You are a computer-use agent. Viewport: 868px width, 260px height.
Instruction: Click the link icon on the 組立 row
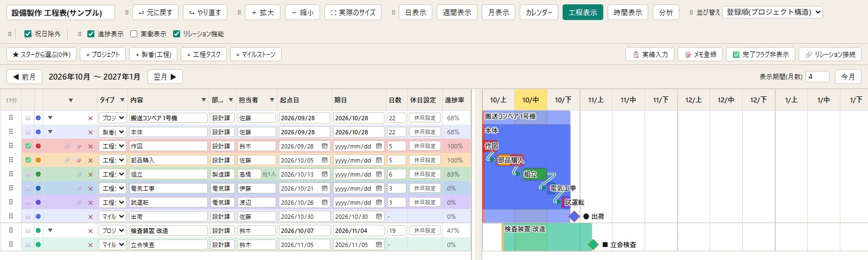coord(79,174)
